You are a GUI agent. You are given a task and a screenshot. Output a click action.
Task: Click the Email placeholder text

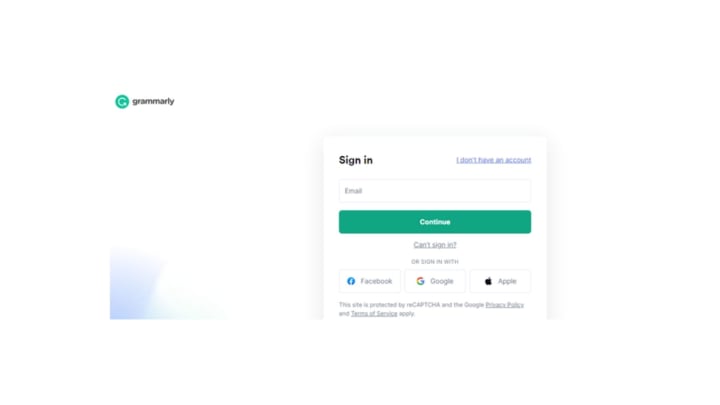(354, 191)
